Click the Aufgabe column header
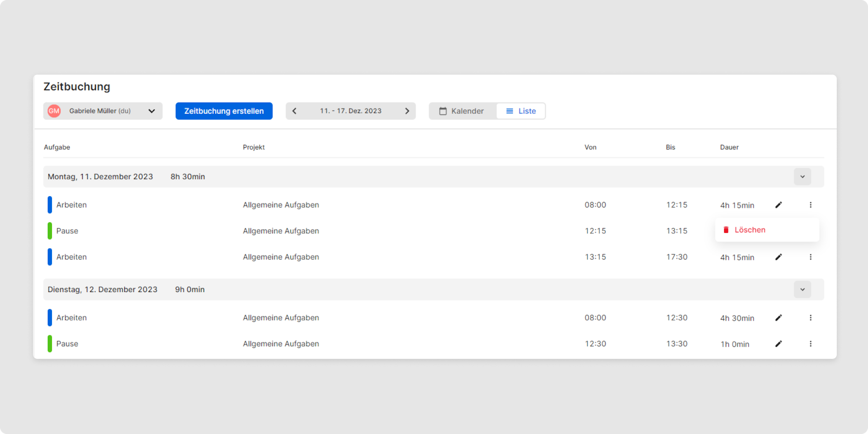The image size is (868, 434). pyautogui.click(x=57, y=147)
